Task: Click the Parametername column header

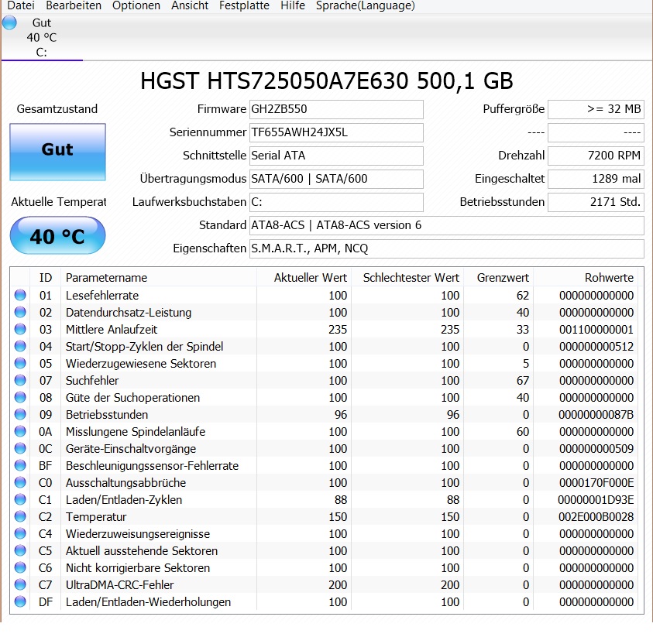Action: [159, 277]
